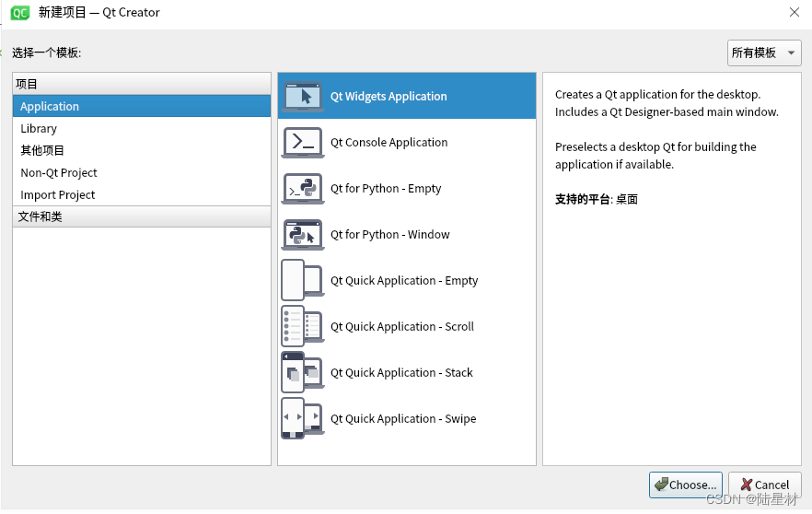The height and width of the screenshot is (514, 812).
Task: Select Qt Console Application template label
Action: [389, 143]
